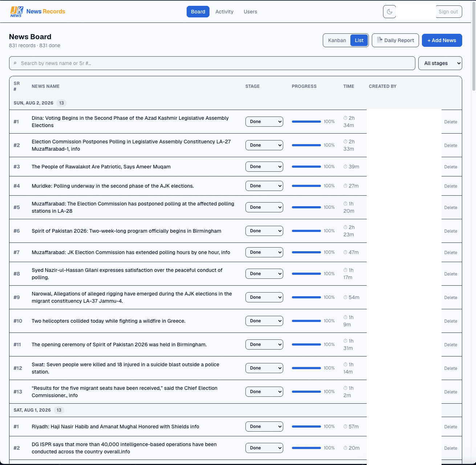The height and width of the screenshot is (465, 476).
Task: Click the page vertical scrollbar
Action: pyautogui.click(x=473, y=47)
